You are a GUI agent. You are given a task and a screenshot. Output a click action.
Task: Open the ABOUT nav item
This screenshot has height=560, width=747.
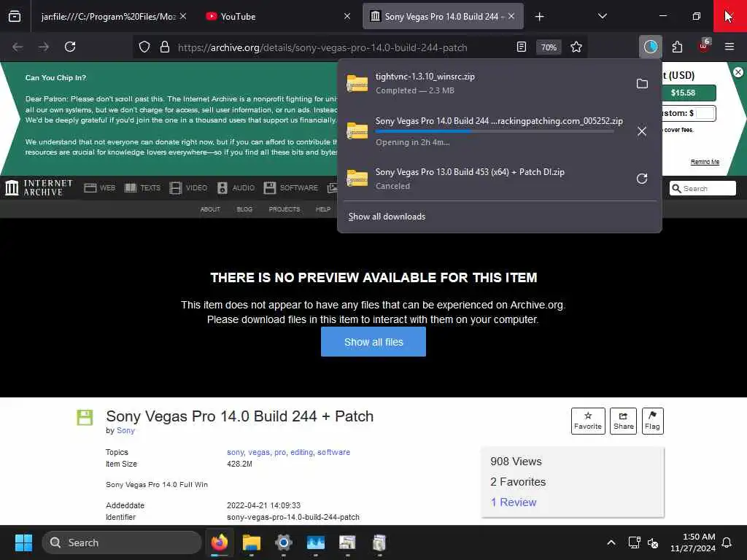210,209
